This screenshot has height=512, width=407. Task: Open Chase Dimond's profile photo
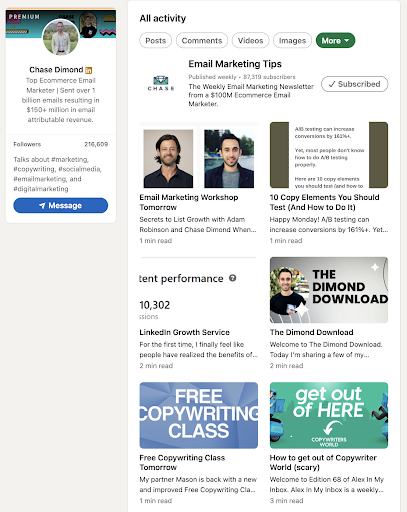tap(61, 37)
